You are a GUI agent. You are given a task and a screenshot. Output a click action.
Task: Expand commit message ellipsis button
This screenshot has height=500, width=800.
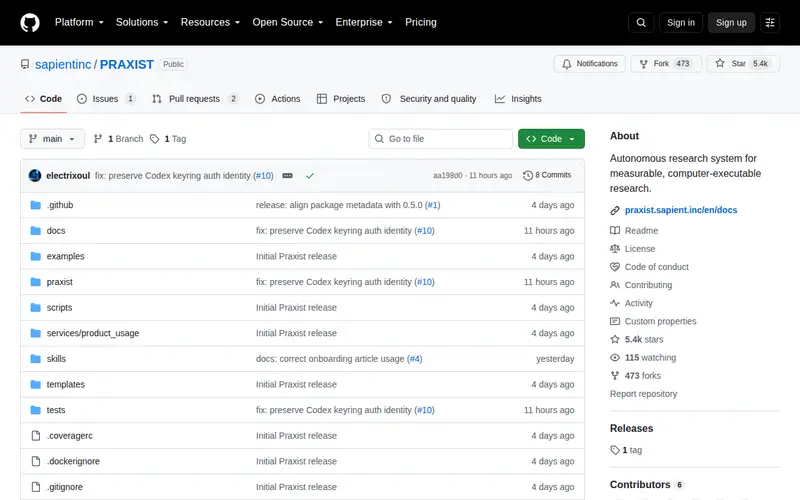288,176
